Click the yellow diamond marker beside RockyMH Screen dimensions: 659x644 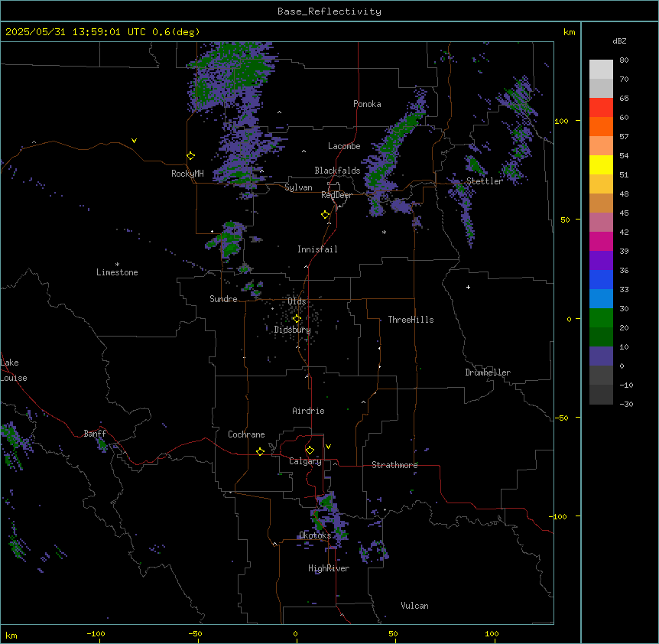pyautogui.click(x=190, y=156)
